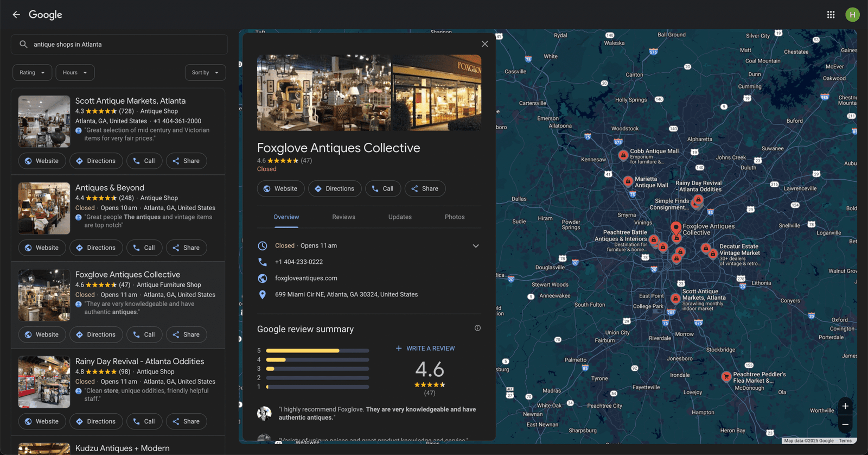Open map Terms link
This screenshot has width=868, height=455.
pyautogui.click(x=845, y=441)
